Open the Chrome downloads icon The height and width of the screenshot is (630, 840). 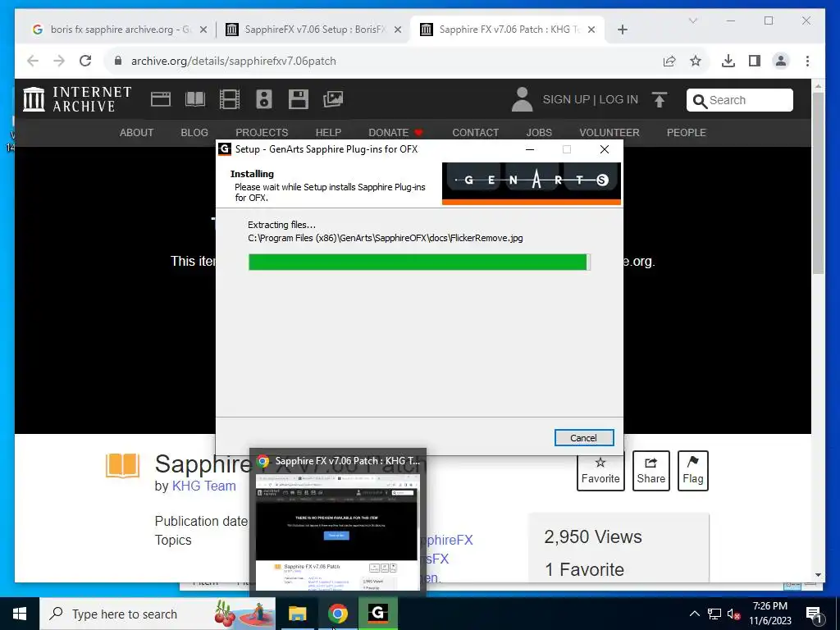(728, 61)
